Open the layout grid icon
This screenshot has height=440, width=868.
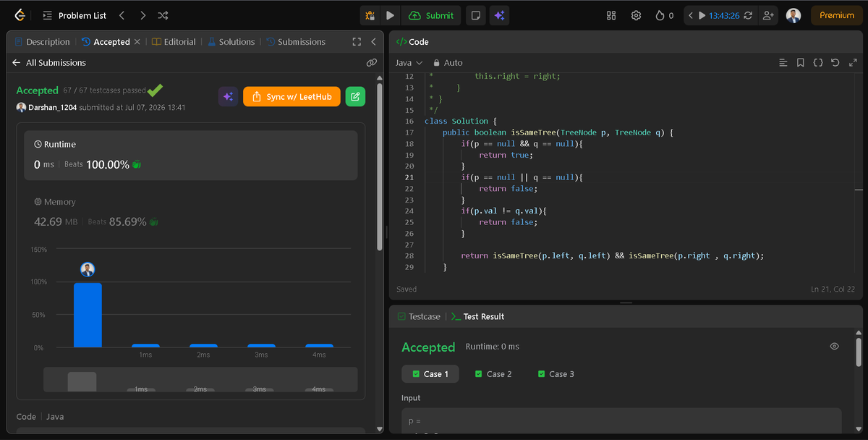pos(611,15)
